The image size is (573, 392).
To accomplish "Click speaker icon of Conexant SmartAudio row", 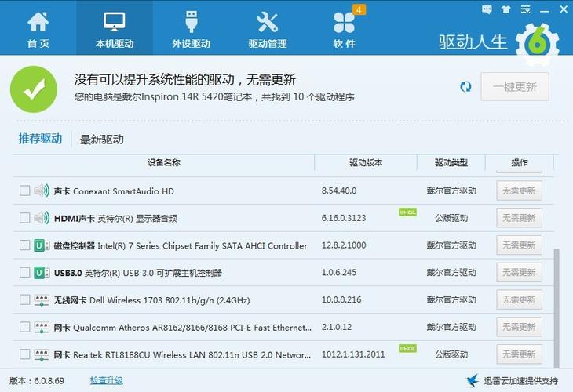I will coord(42,191).
